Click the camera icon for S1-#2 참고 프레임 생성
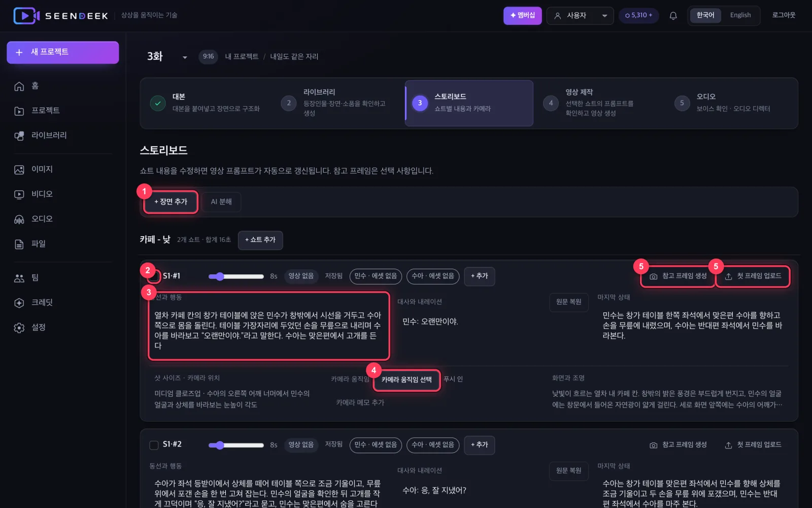 653,445
